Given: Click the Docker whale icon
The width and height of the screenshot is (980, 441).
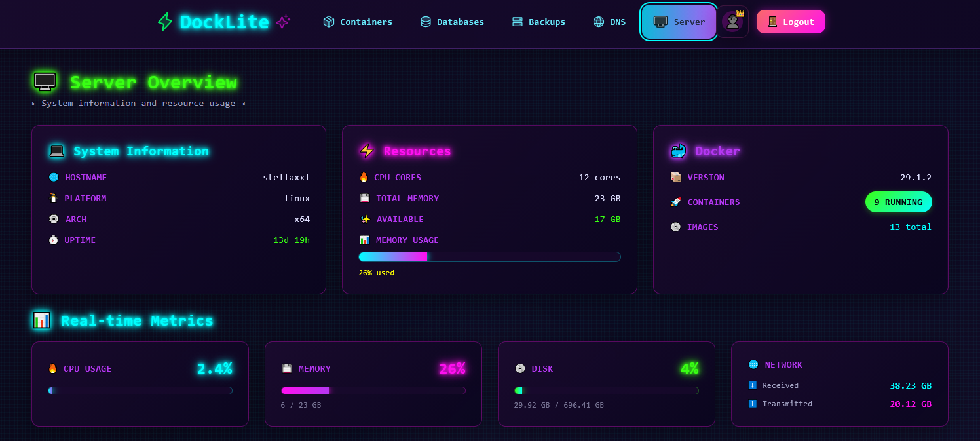Looking at the screenshot, I should click(x=678, y=151).
